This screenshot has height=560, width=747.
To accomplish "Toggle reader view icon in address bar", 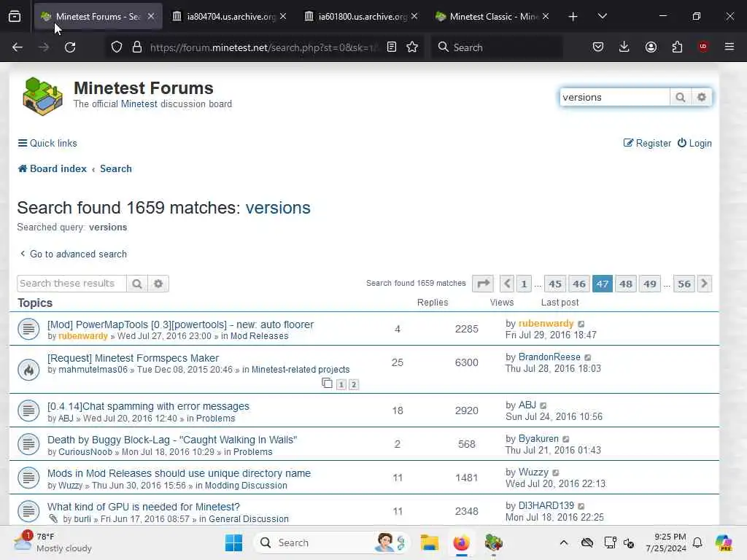I will [x=392, y=47].
